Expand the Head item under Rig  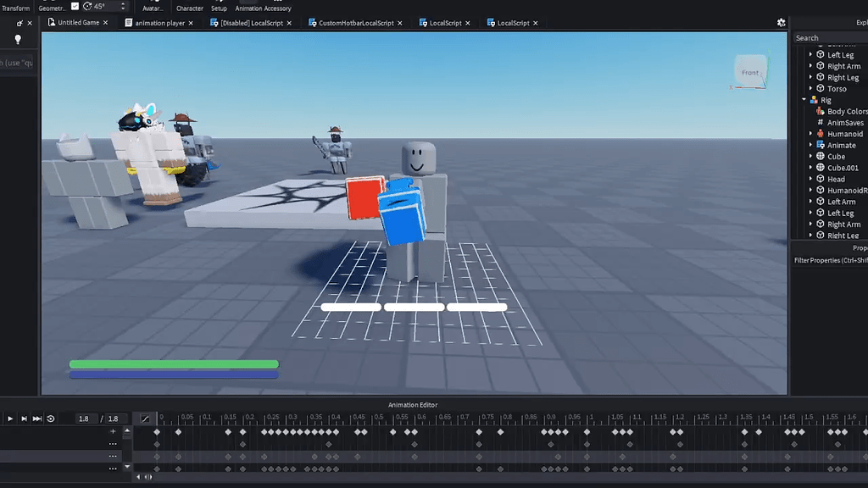pos(811,179)
